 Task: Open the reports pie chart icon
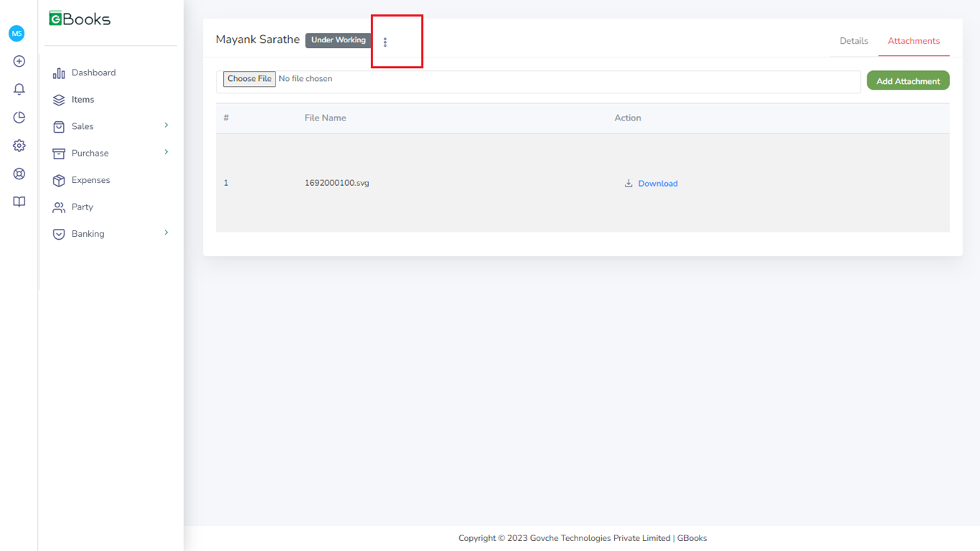19,118
